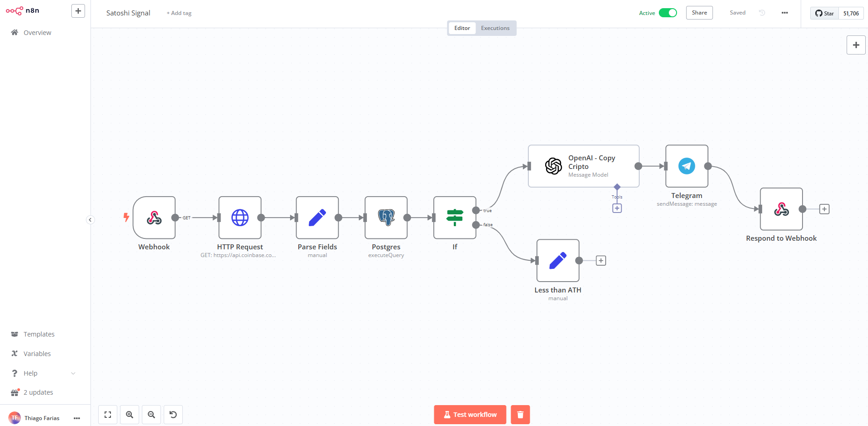Viewport: 868px width, 426px height.
Task: Click the If node false output
Action: click(x=476, y=225)
